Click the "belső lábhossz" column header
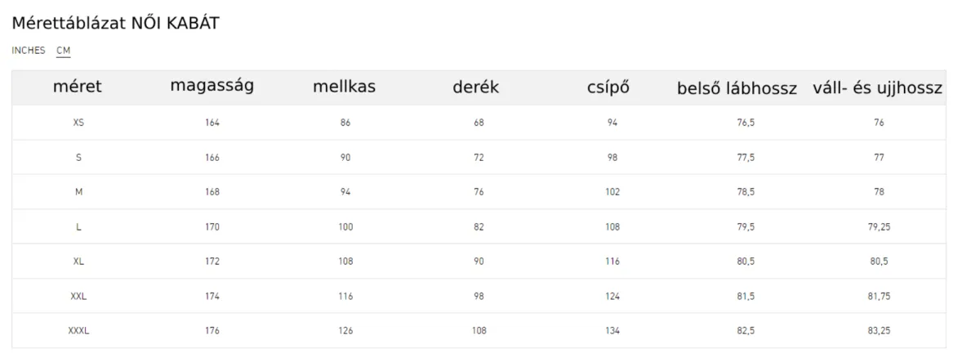The image size is (980, 362). point(737,88)
